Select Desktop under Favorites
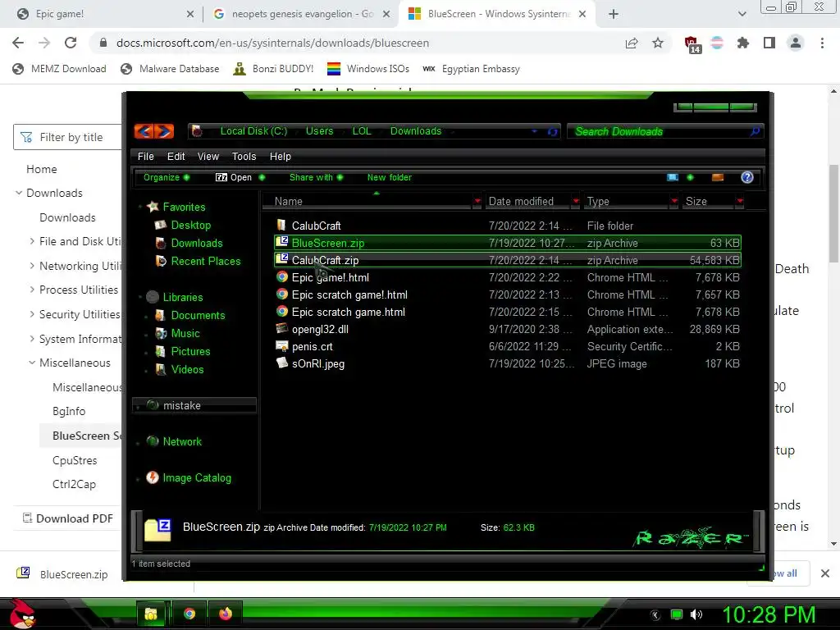Image resolution: width=840 pixels, height=630 pixels. [190, 225]
